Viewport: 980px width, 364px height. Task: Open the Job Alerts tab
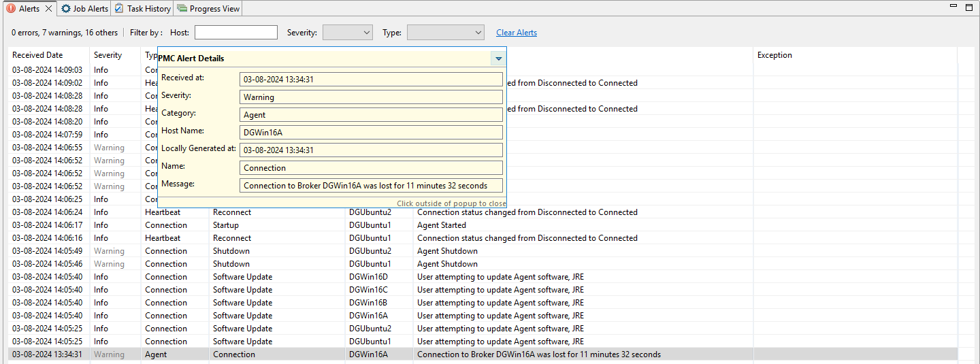pos(84,9)
